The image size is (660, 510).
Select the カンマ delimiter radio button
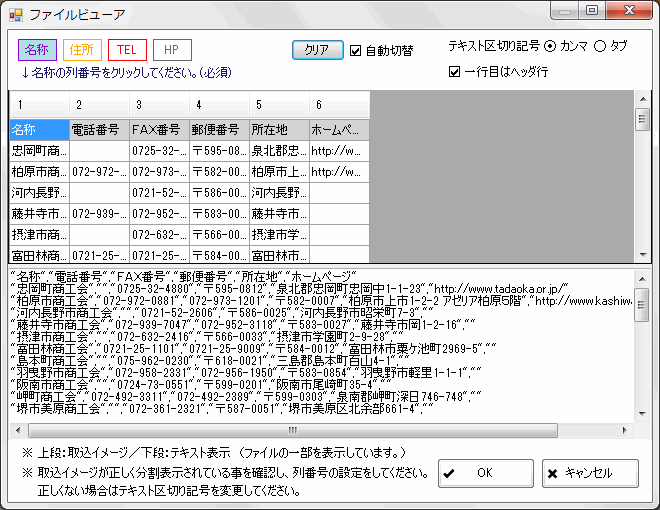550,46
